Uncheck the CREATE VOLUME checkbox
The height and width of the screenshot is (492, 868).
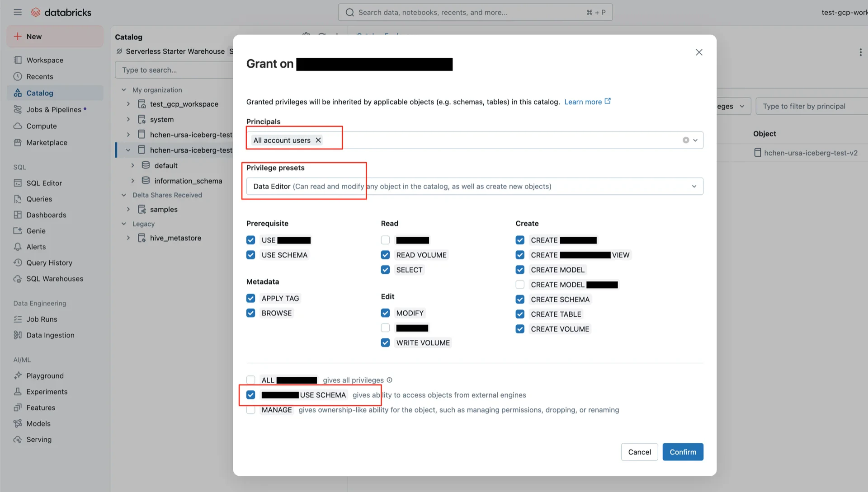tap(520, 329)
